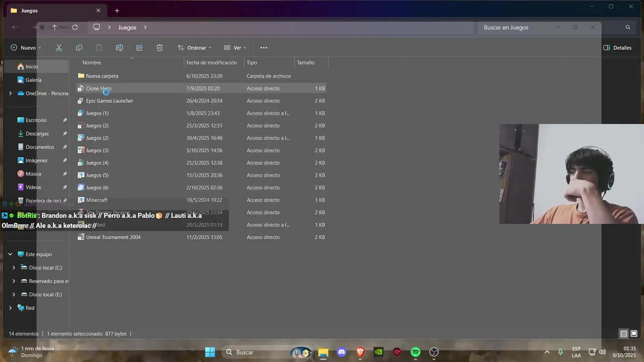This screenshot has height=362, width=644.
Task: Click the pin icon next to Descargas
Action: (x=65, y=134)
